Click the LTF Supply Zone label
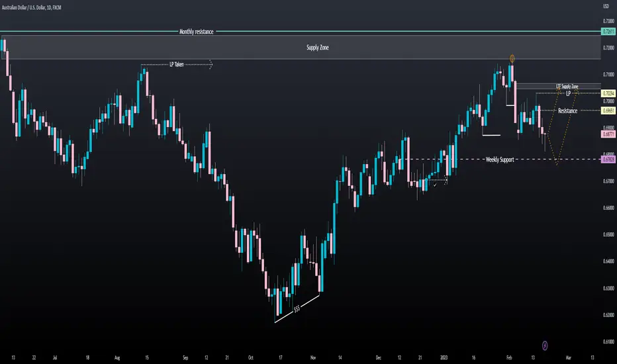 (x=567, y=86)
